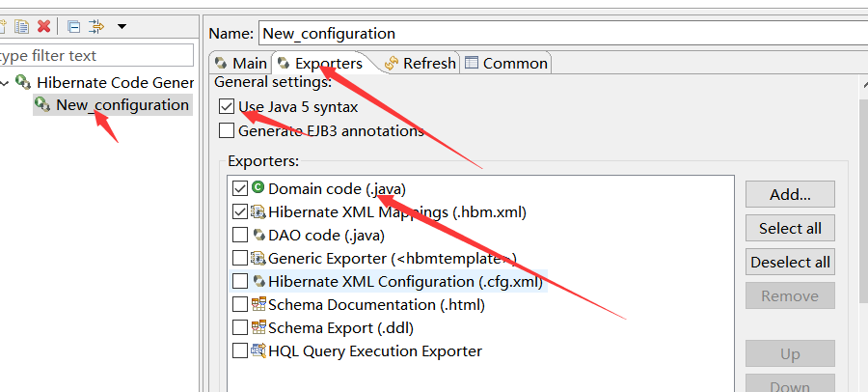The width and height of the screenshot is (868, 392).
Task: Click the duplicate launch configuration icon
Action: (x=22, y=26)
